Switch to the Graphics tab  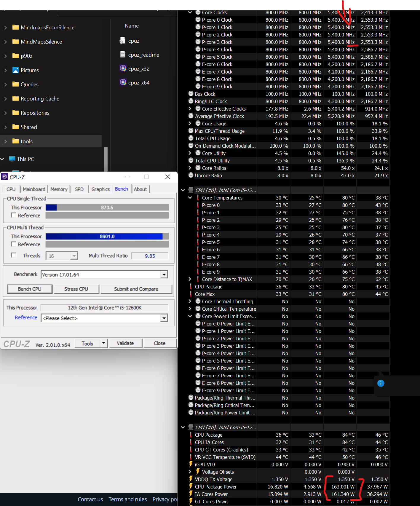coord(100,189)
